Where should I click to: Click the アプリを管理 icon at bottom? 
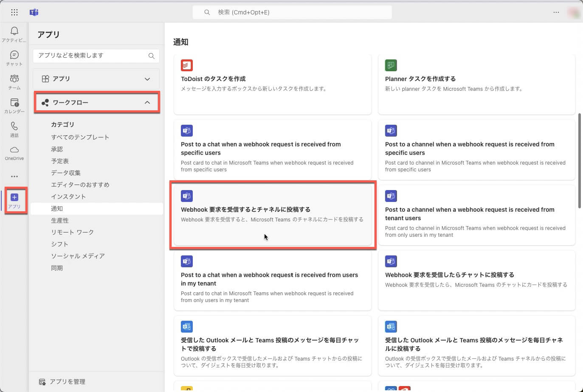pyautogui.click(x=42, y=382)
